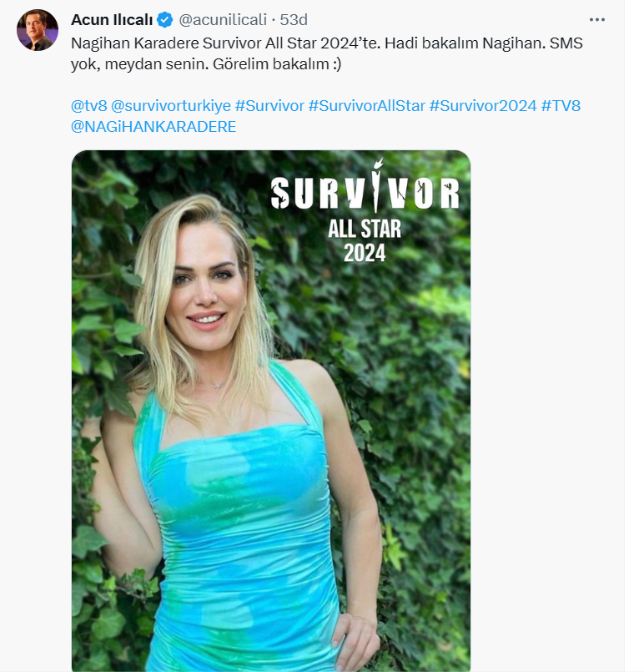Follow the #SurvivorAllStar hashtag
The image size is (644, 672).
pyautogui.click(x=366, y=105)
